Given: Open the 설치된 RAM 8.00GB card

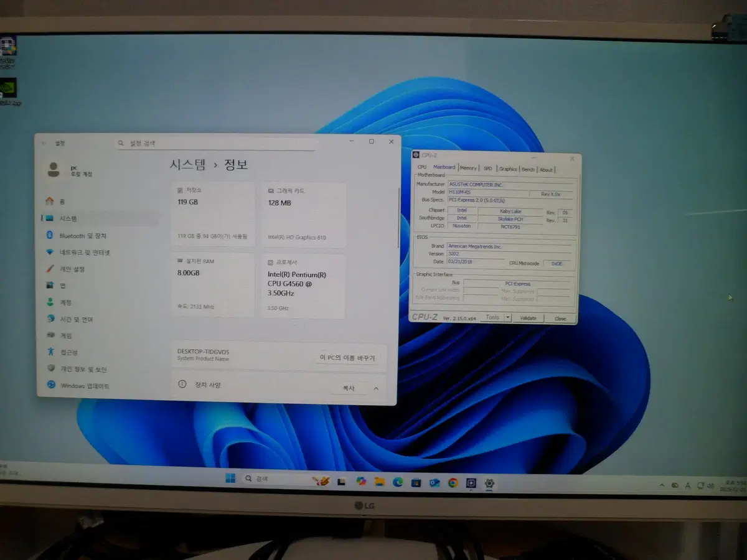Looking at the screenshot, I should (x=214, y=285).
